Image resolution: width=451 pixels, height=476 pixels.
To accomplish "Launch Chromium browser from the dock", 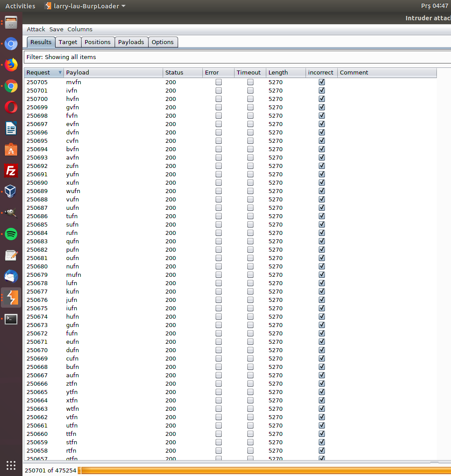I will pyautogui.click(x=11, y=44).
